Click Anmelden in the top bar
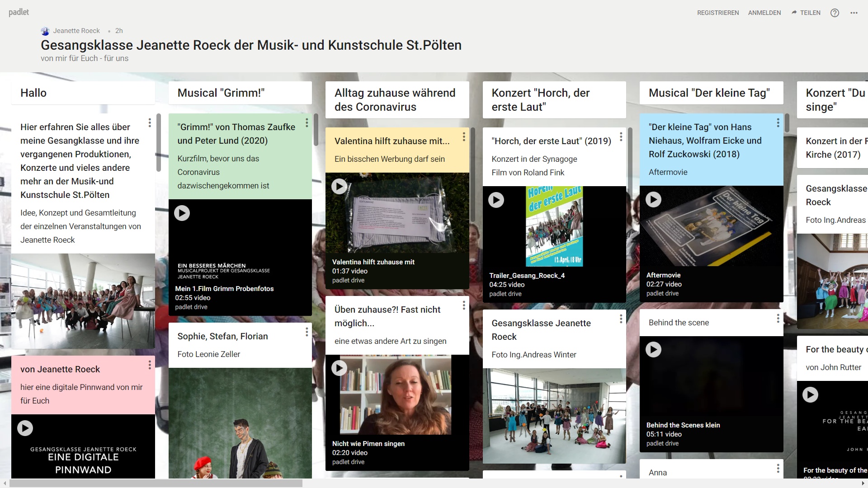Image resolution: width=868 pixels, height=488 pixels. (x=764, y=13)
